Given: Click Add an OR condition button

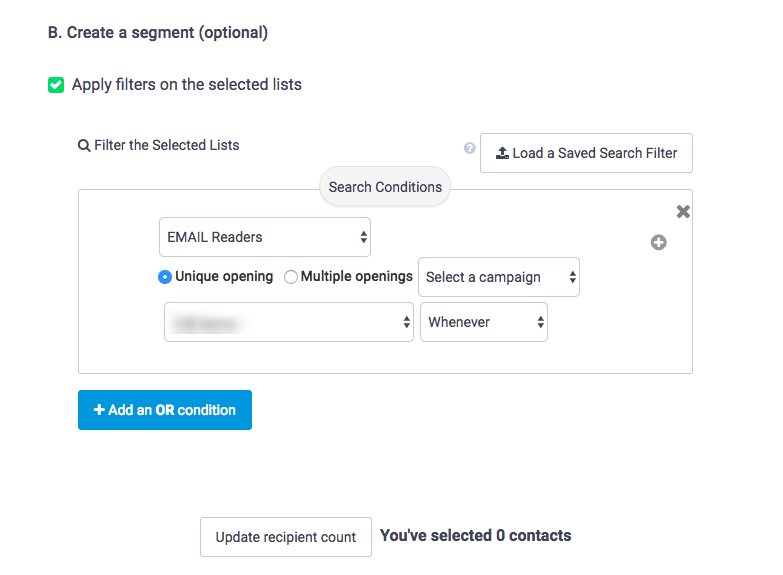Looking at the screenshot, I should pyautogui.click(x=165, y=410).
